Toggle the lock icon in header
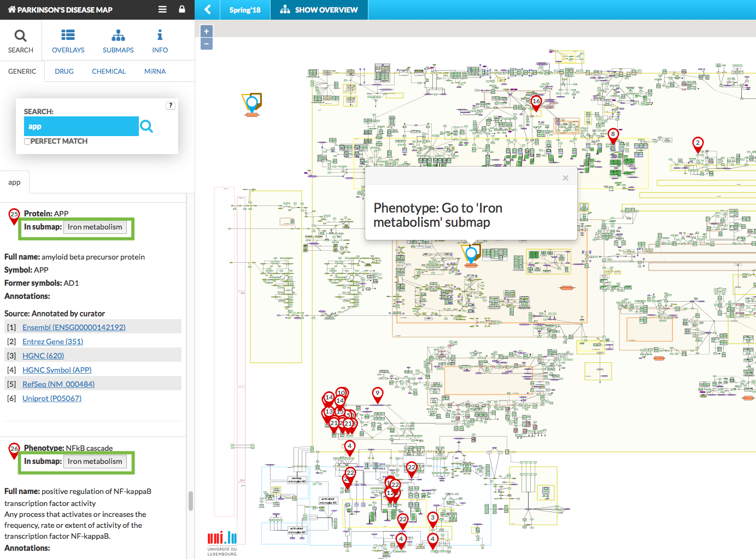 (x=182, y=9)
